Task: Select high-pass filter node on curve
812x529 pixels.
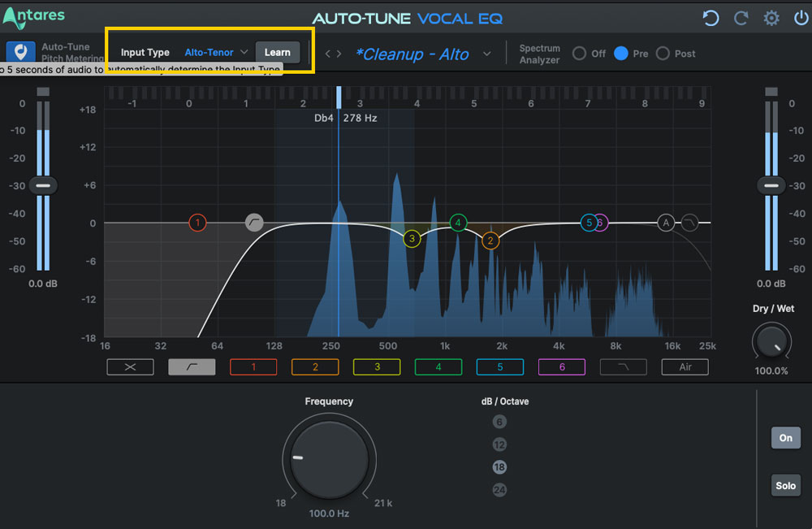Action: 254,223
